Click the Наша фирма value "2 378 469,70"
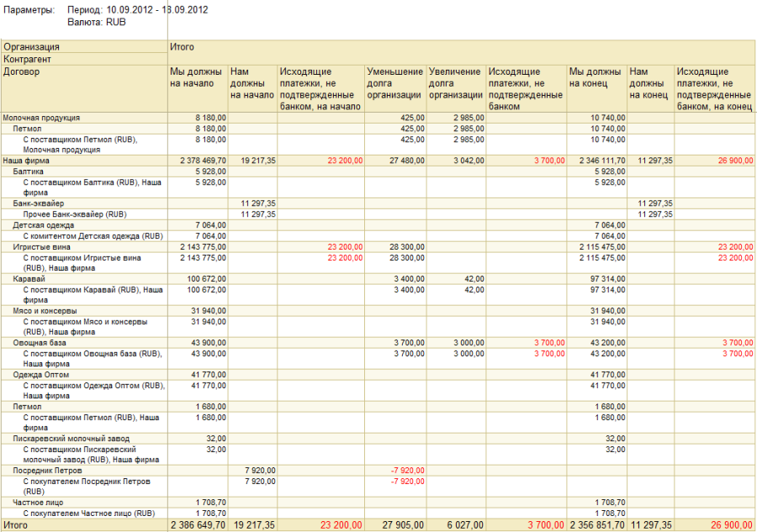The width and height of the screenshot is (757, 532). pyautogui.click(x=203, y=161)
